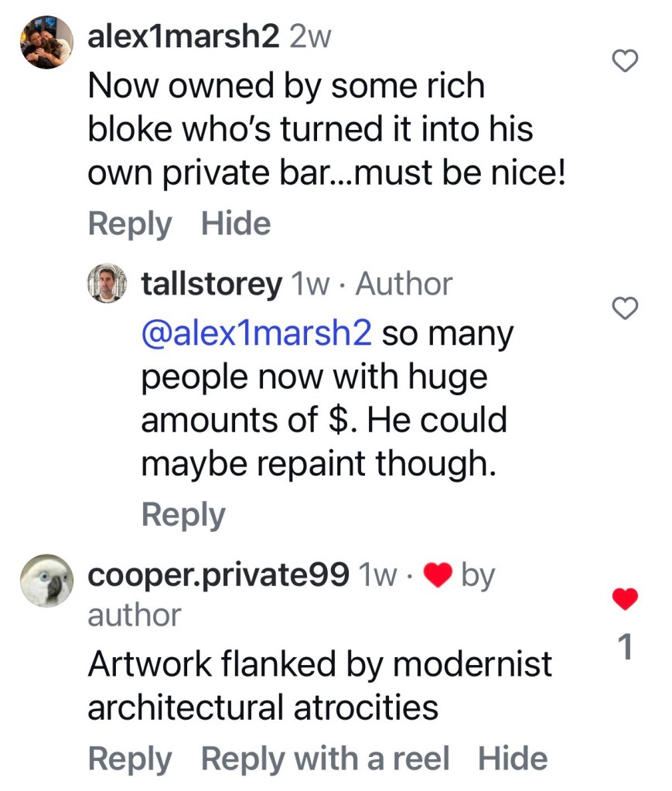Reply to tallstorey's repaint comment
This screenshot has width=672, height=791.
pyautogui.click(x=182, y=514)
